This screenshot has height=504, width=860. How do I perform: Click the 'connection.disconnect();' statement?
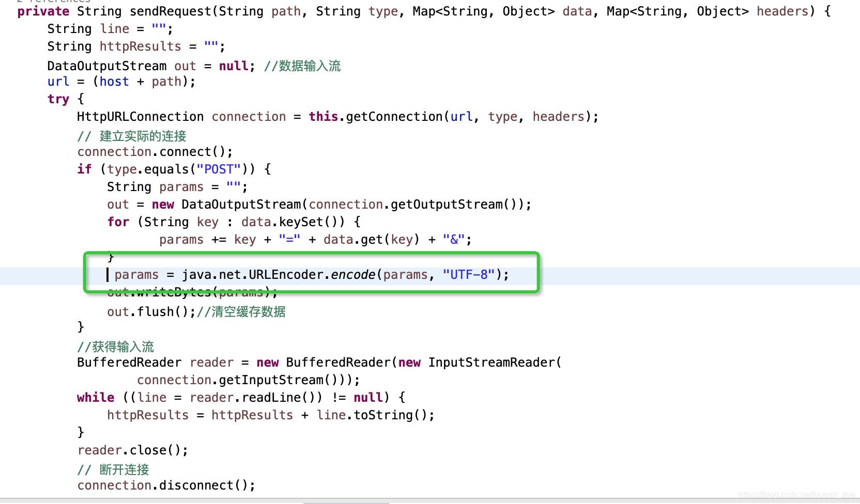click(166, 485)
